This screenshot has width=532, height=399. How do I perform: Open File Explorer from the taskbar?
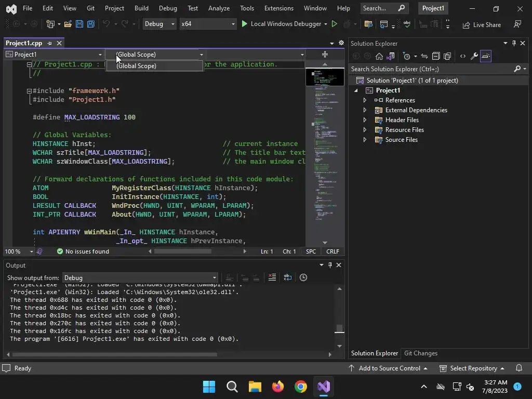click(255, 387)
